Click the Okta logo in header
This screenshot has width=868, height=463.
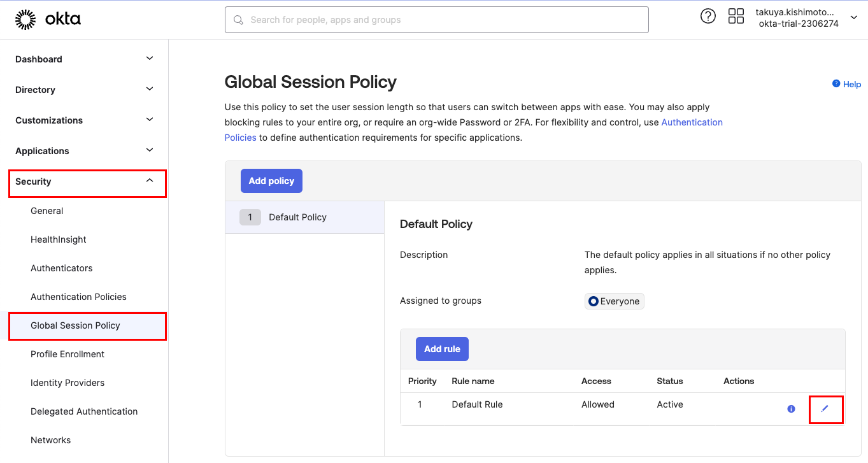click(x=48, y=20)
